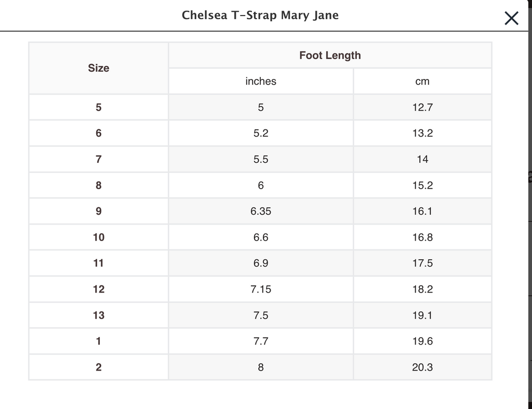Select the 6.35 inches value
The height and width of the screenshot is (409, 532).
(x=261, y=212)
